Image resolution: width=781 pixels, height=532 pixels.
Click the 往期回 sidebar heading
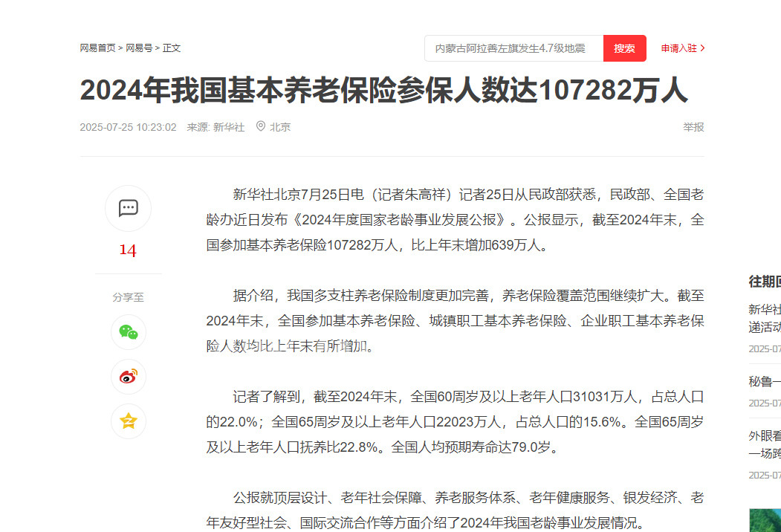point(765,282)
